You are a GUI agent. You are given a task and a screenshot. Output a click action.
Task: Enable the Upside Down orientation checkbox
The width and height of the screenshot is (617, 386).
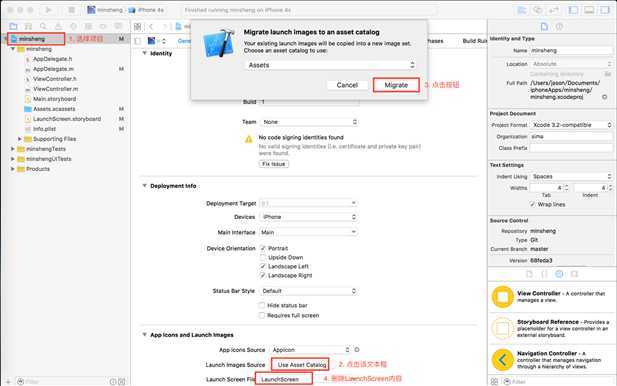(x=263, y=257)
